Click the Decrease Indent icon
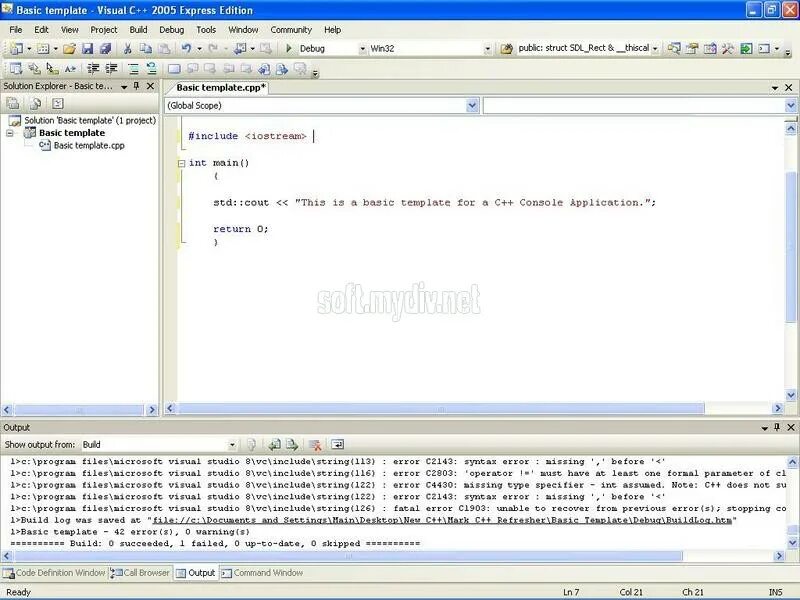The image size is (800, 600). click(93, 68)
